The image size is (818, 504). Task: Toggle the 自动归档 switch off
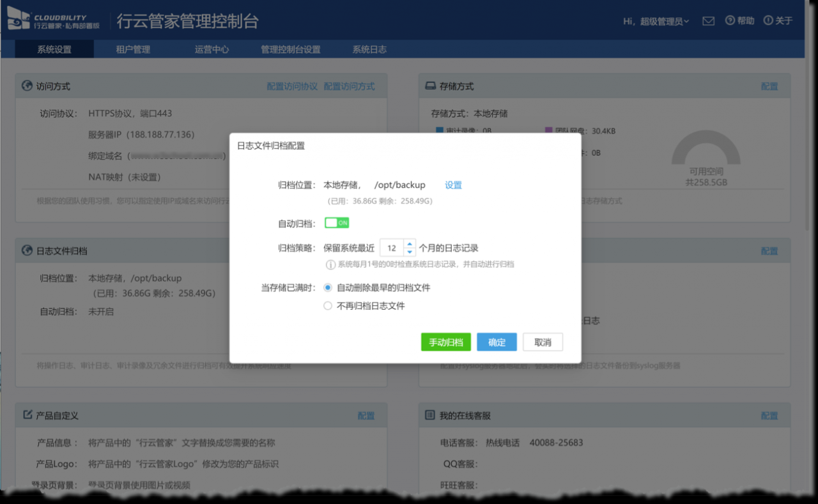click(x=337, y=223)
